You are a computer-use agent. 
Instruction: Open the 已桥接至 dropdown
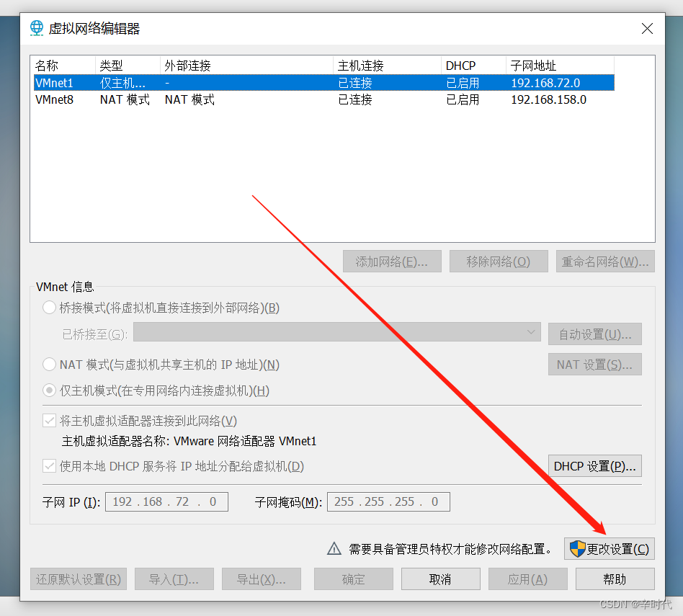pos(337,332)
